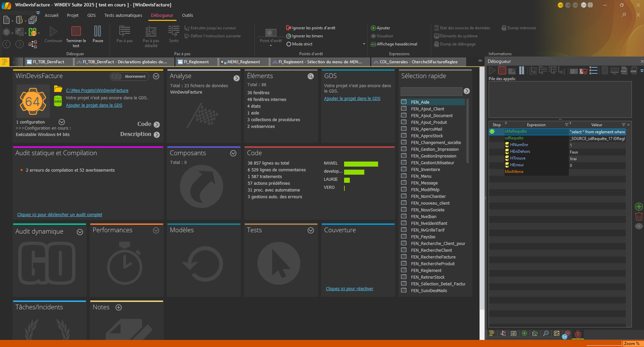
Task: Click the Continuer play icon
Action: point(53,31)
